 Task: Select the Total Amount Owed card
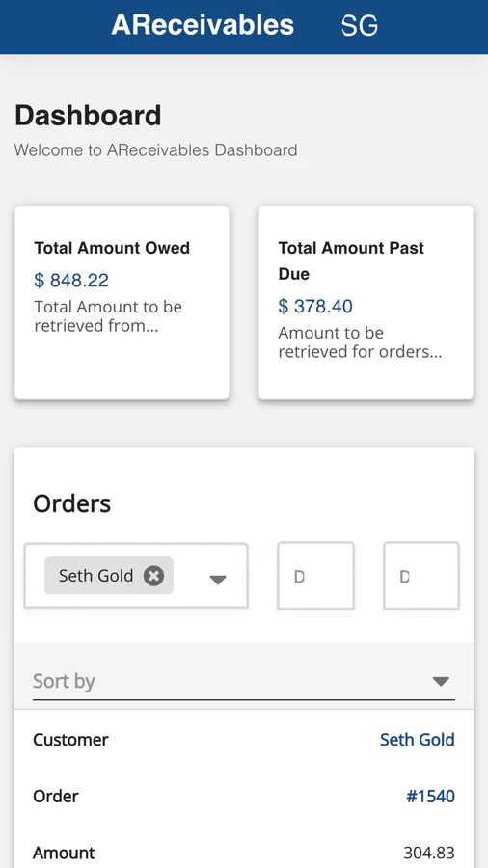(122, 303)
